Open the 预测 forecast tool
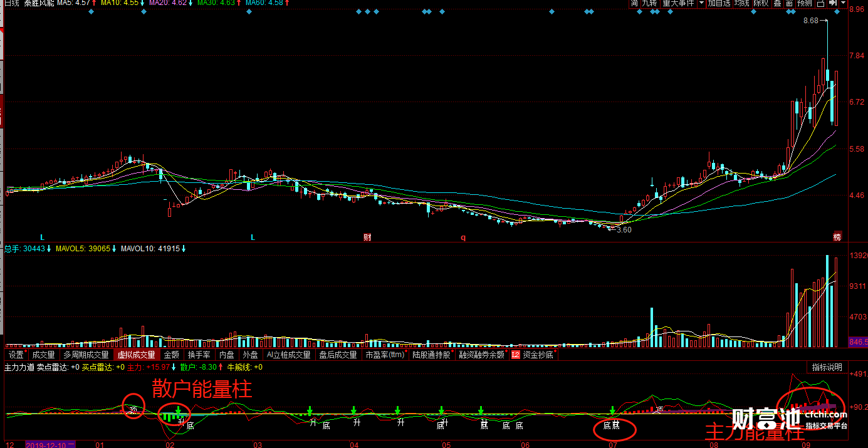Screen dimensions: 868x448 (804, 3)
